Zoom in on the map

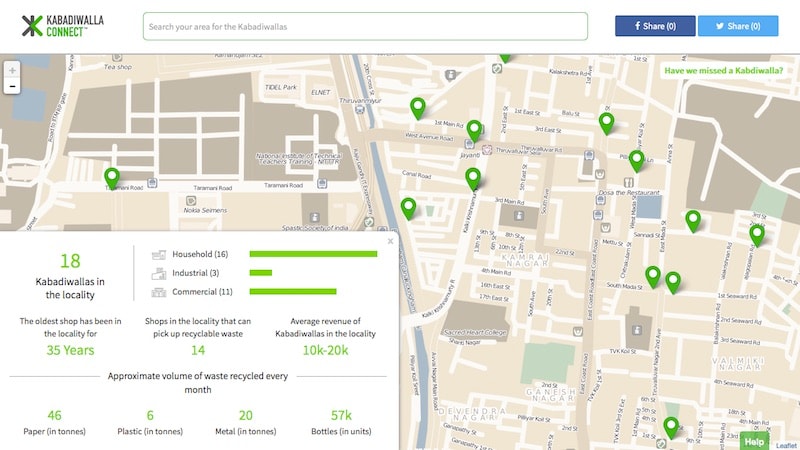[12, 70]
